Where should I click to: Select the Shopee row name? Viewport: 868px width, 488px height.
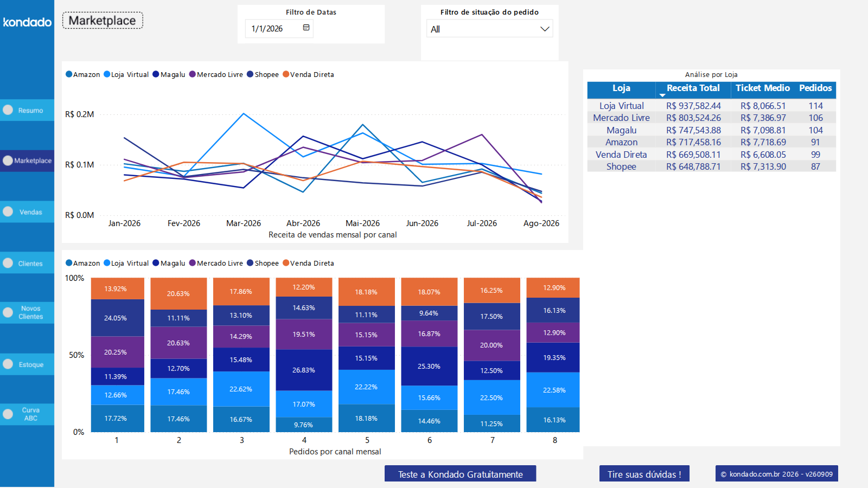click(621, 166)
